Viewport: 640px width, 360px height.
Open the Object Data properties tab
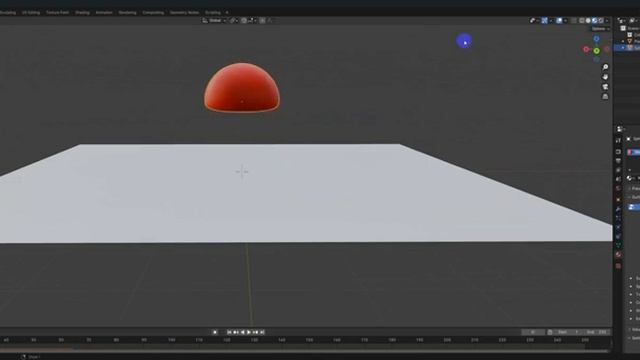pyautogui.click(x=618, y=245)
